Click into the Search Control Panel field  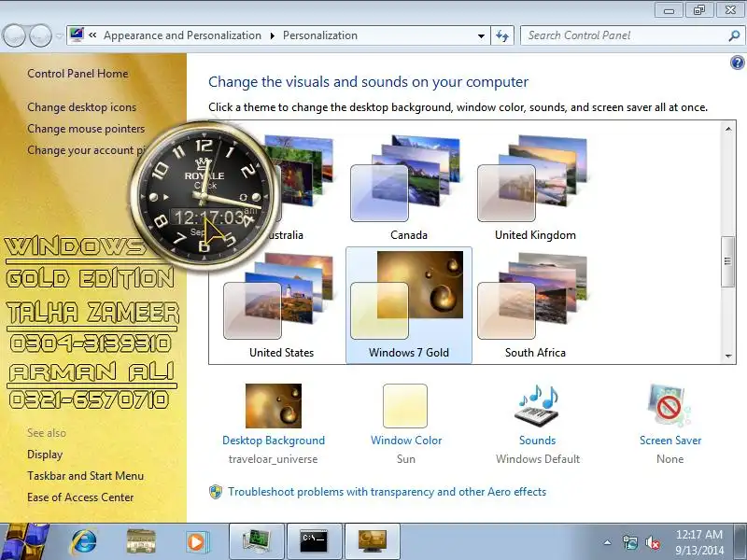[626, 35]
